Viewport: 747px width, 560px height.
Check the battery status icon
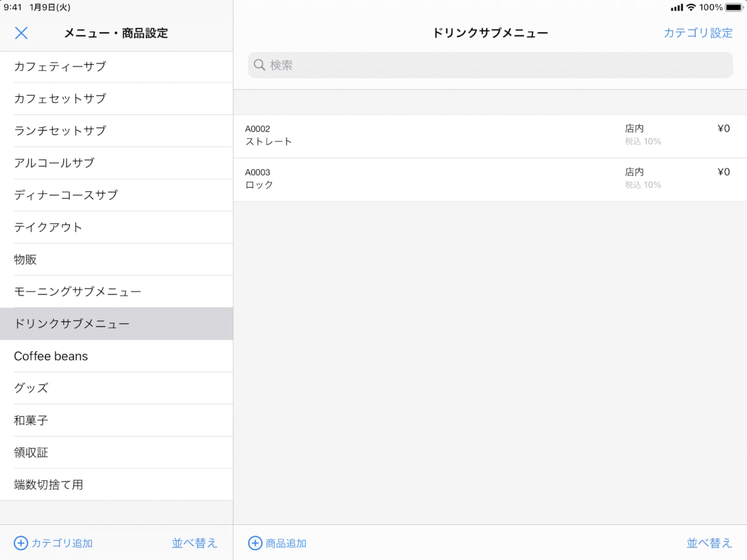(734, 7)
